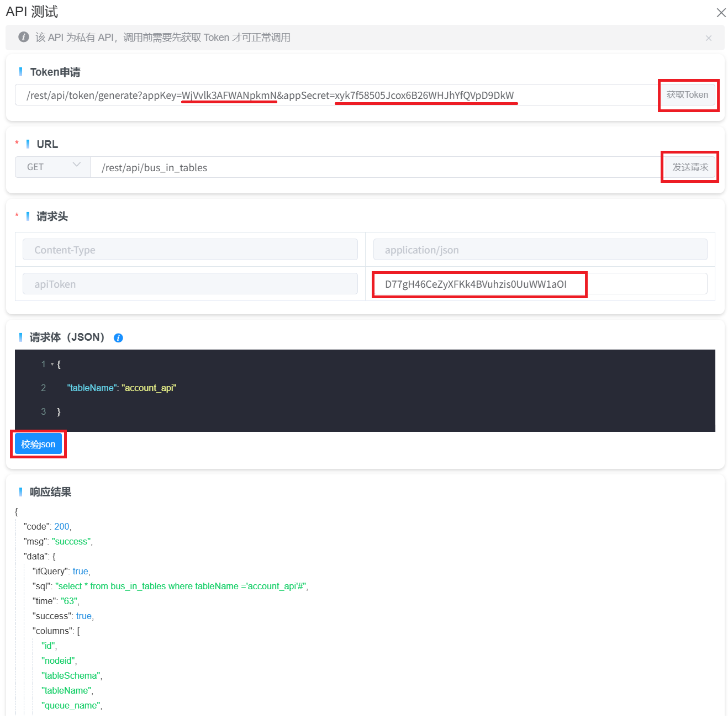This screenshot has width=728, height=724.
Task: Click the 请求体 JSON help info icon
Action: [118, 338]
